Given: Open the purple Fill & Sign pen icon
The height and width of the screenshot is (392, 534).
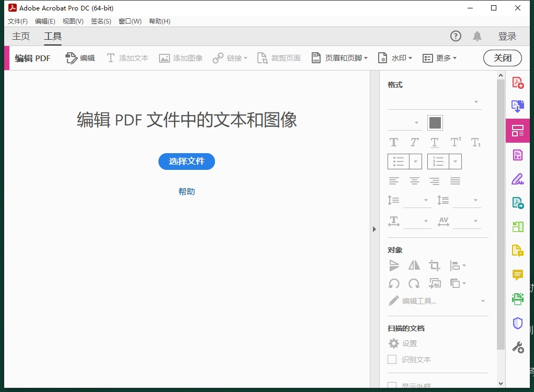Looking at the screenshot, I should coord(518,179).
